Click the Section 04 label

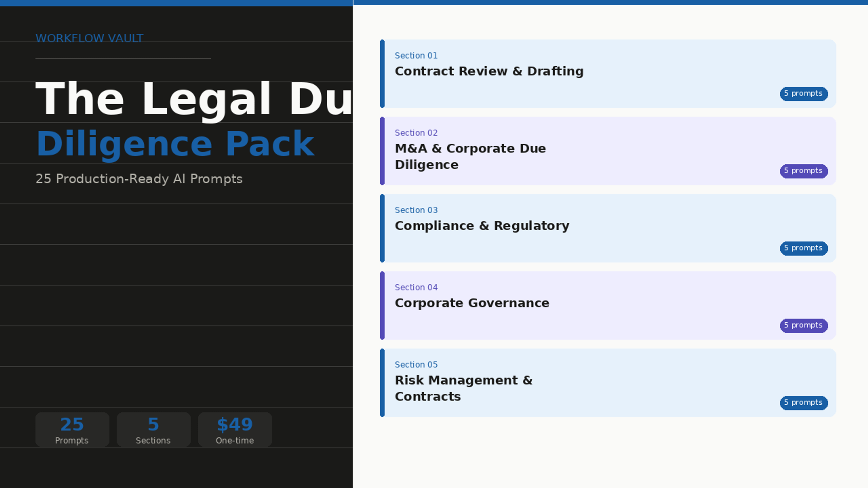[416, 287]
